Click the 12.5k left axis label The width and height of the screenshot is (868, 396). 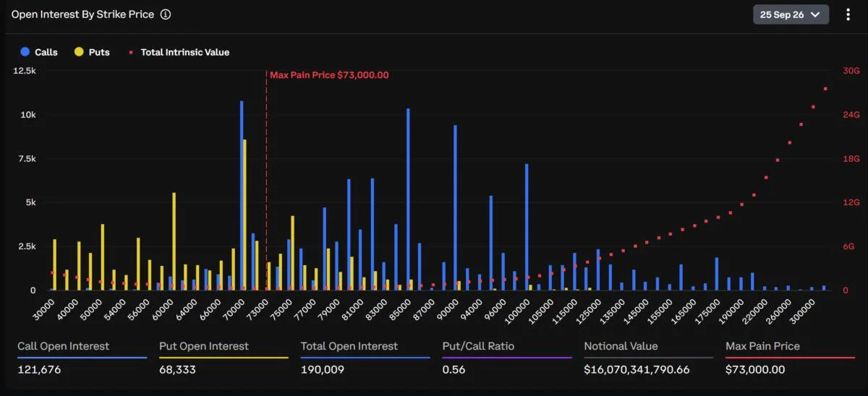(x=25, y=71)
